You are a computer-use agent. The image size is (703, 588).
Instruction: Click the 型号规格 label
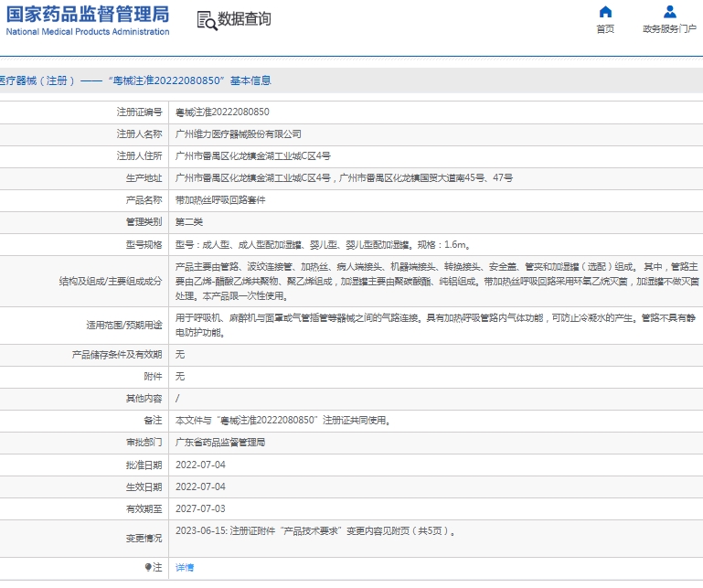coord(144,245)
